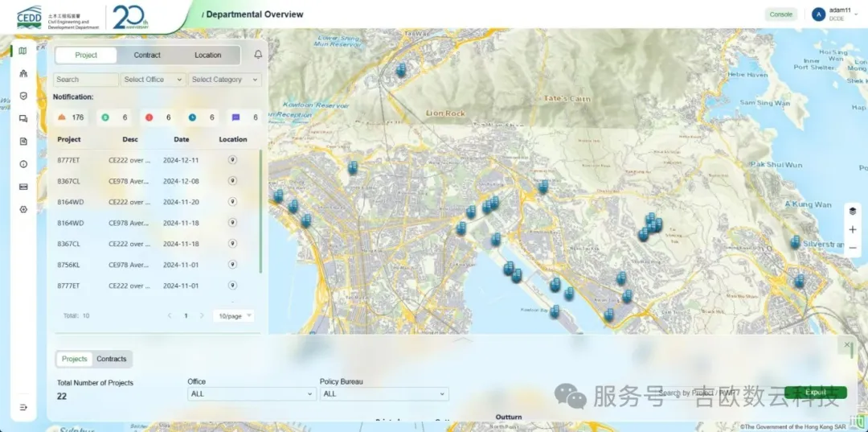868x432 pixels.
Task: Open the settings gear in sidebar
Action: [23, 209]
